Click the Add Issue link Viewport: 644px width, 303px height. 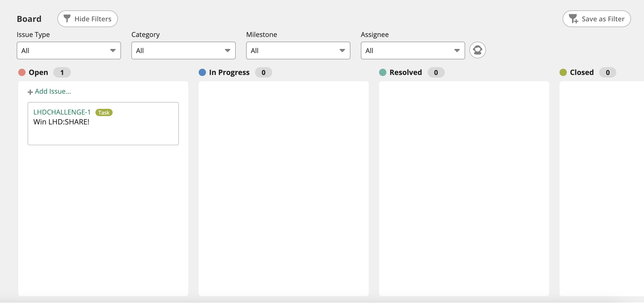coord(53,91)
